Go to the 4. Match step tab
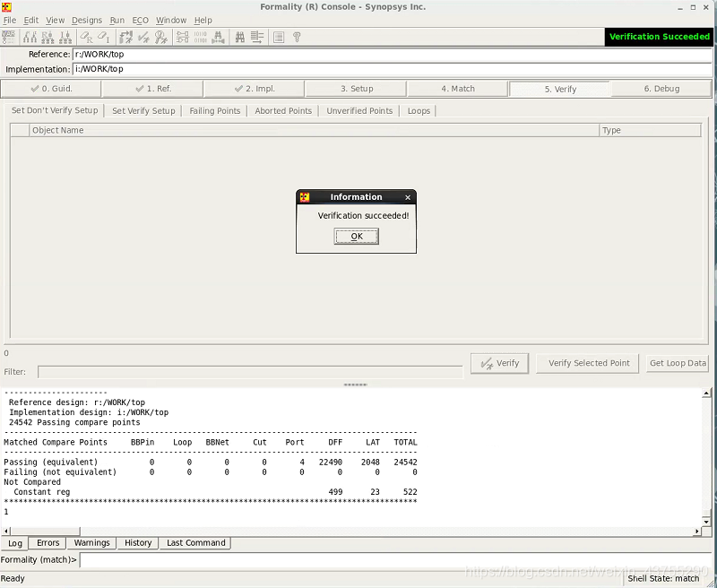This screenshot has width=717, height=588. click(458, 89)
